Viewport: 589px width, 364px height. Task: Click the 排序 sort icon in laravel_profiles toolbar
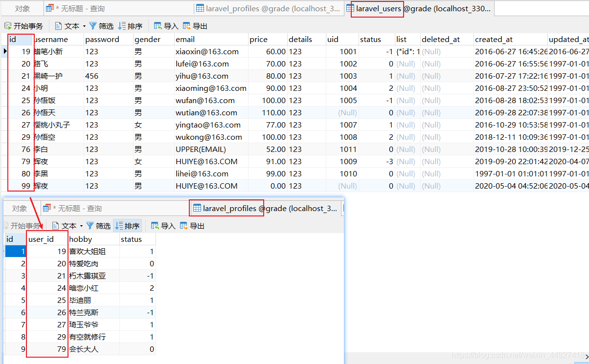(119, 226)
